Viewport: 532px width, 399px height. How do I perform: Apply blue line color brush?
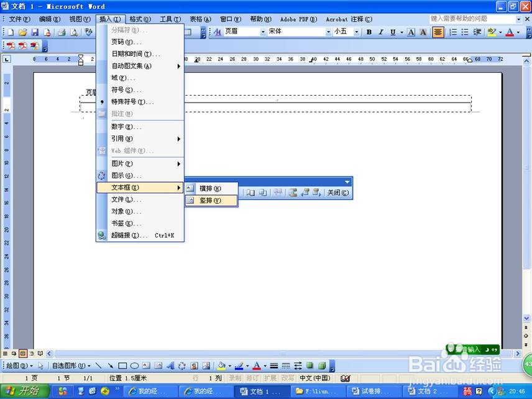239,365
